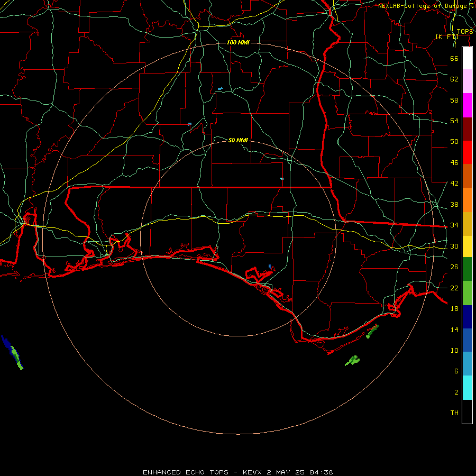Click the 'K FT' units label

[x=447, y=36]
